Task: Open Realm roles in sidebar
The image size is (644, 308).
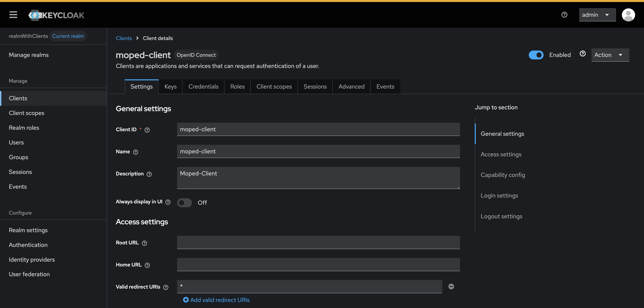Action: (24, 128)
